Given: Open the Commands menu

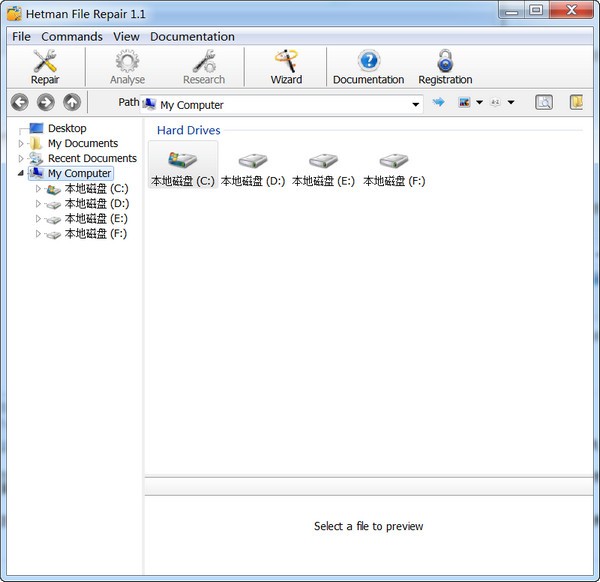Looking at the screenshot, I should point(72,37).
